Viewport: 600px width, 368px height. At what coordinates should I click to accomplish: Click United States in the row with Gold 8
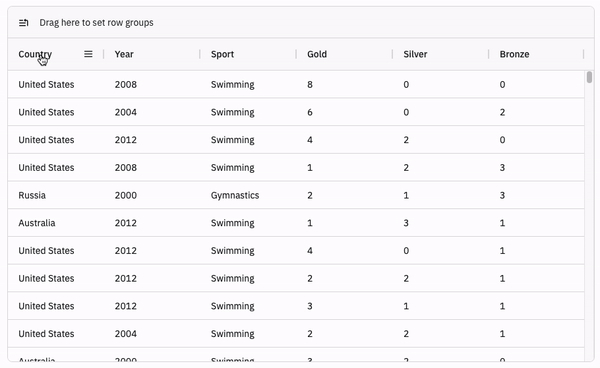46,84
